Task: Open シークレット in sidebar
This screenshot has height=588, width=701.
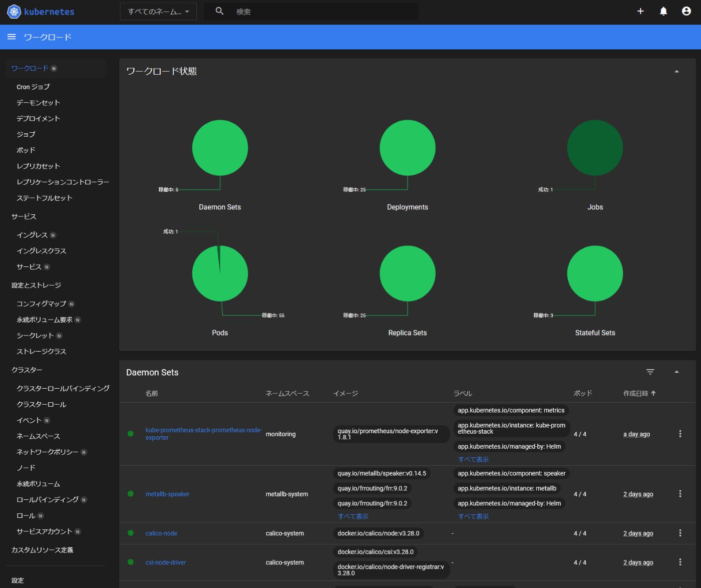Action: (35, 336)
